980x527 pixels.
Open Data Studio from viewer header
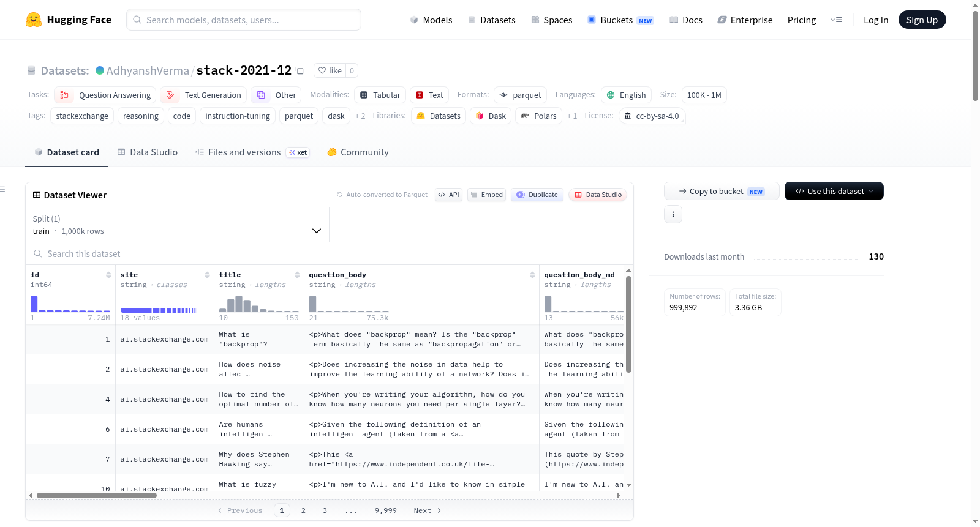point(598,195)
